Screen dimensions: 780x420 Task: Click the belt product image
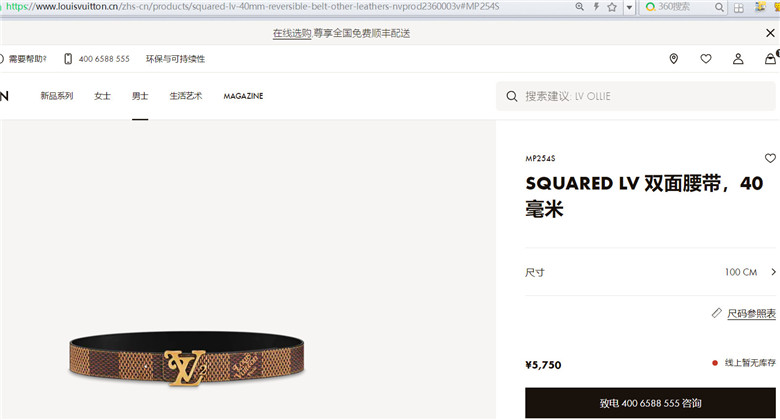(187, 358)
